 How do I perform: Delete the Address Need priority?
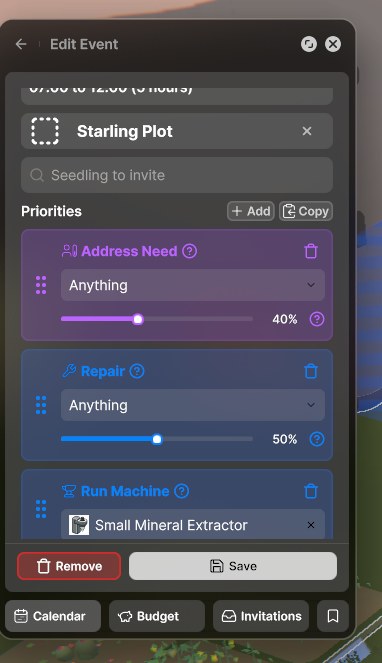point(311,251)
